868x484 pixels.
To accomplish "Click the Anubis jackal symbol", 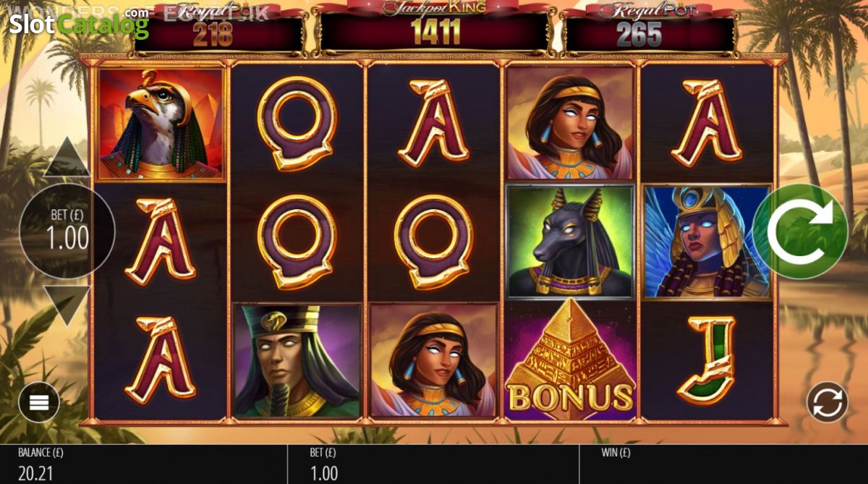I will [x=570, y=242].
